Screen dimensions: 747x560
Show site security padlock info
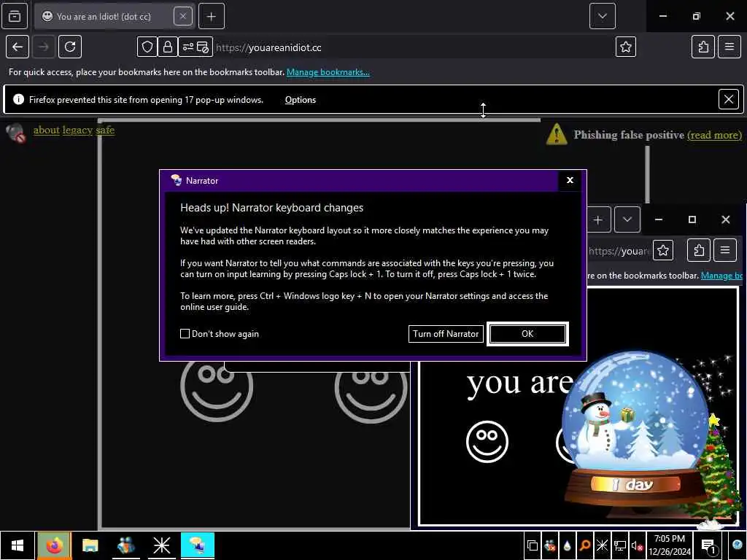[x=167, y=47]
